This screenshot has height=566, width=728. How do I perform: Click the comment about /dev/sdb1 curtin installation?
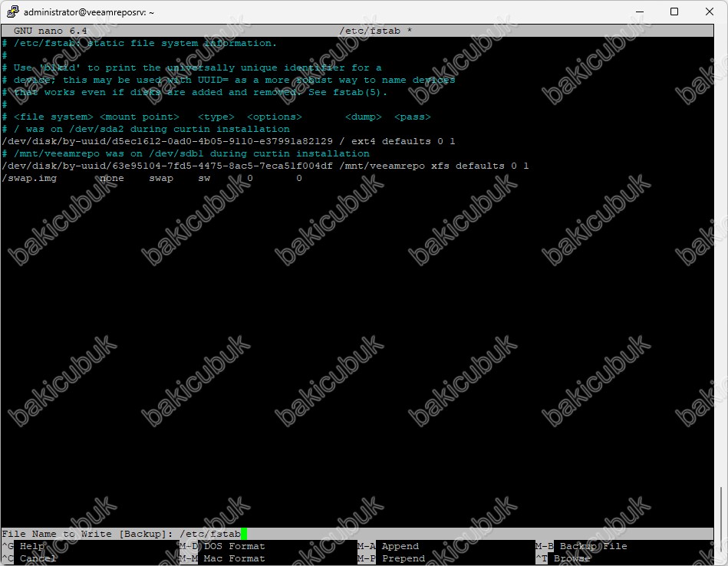pyautogui.click(x=186, y=153)
